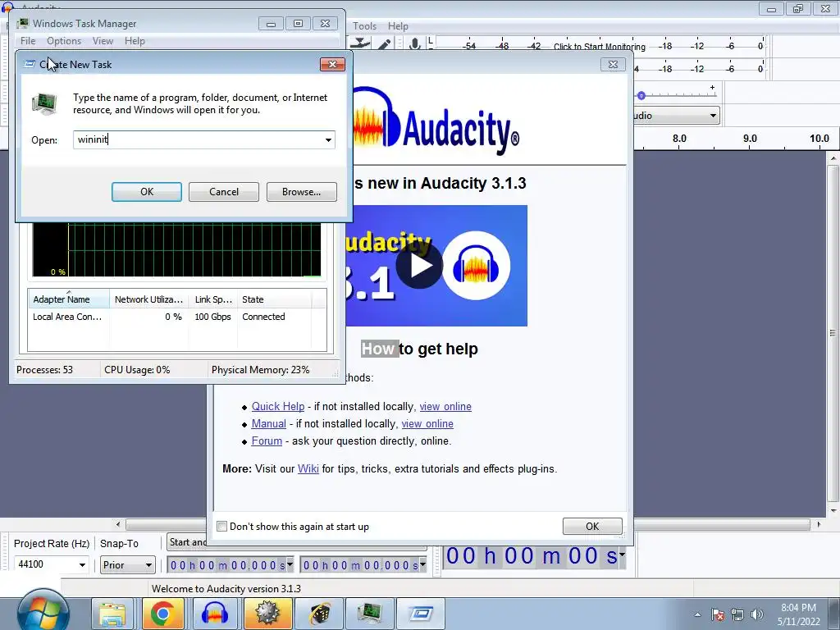Screen dimensions: 840x630
Task: Open the Project Rate 44100 dropdown
Action: [x=82, y=564]
